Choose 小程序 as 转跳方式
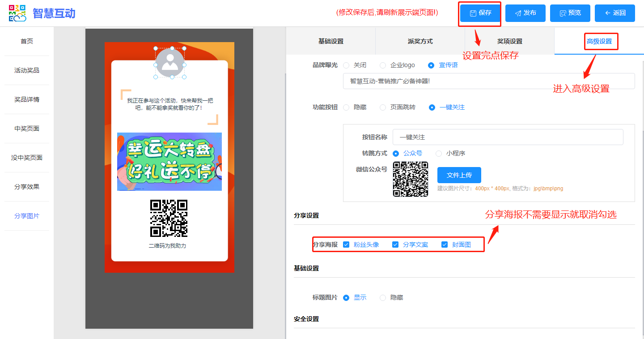The width and height of the screenshot is (644, 339). pyautogui.click(x=439, y=153)
